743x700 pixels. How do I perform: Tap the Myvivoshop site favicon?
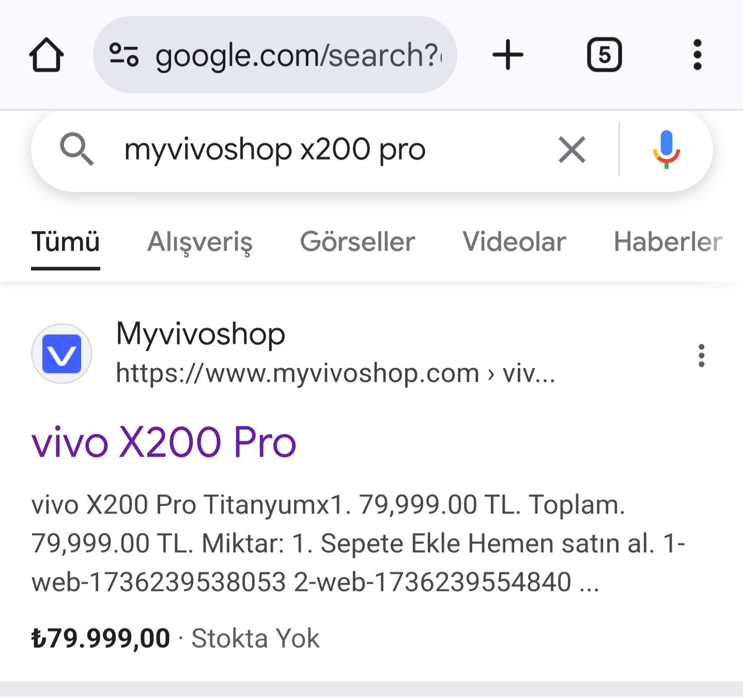point(62,354)
